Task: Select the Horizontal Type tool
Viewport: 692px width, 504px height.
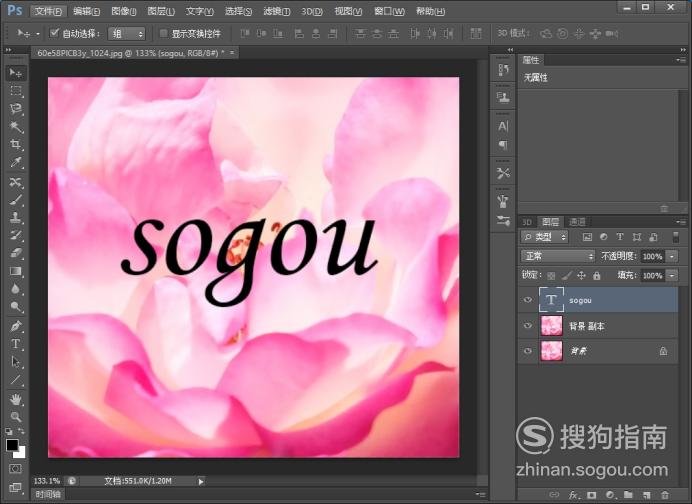Action: [16, 344]
